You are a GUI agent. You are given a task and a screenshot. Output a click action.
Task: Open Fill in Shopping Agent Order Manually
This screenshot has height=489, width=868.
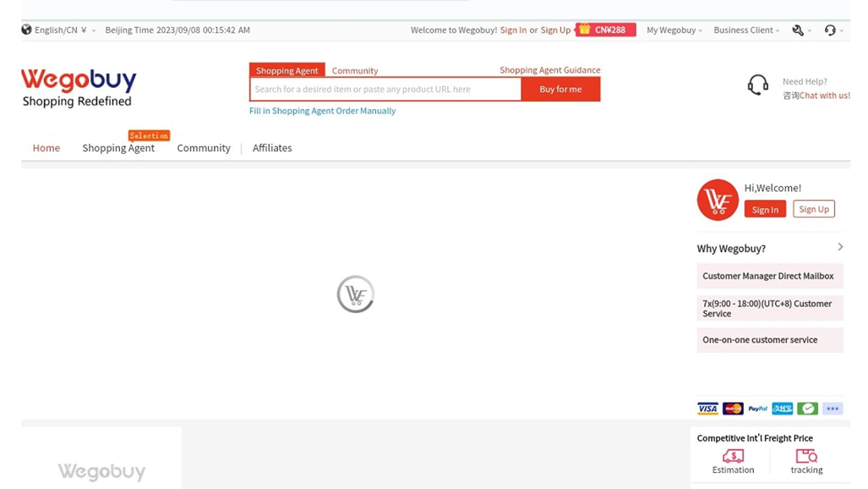pos(322,110)
